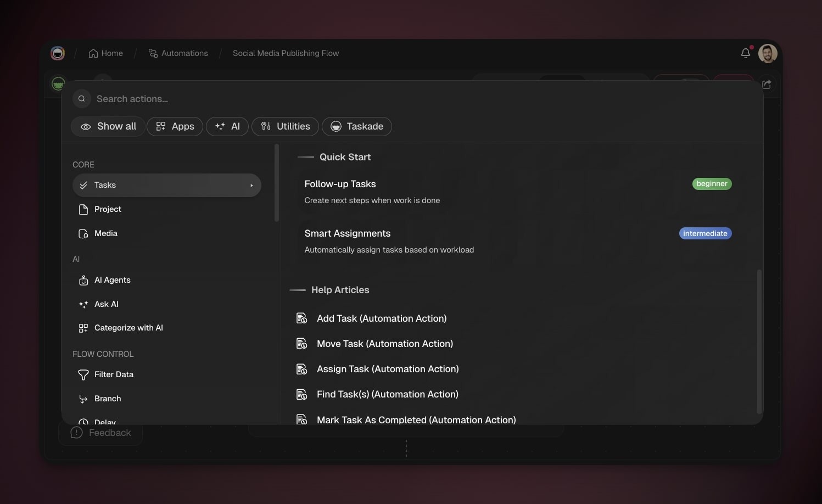
Task: Toggle the Apps filter chip
Action: (x=175, y=126)
